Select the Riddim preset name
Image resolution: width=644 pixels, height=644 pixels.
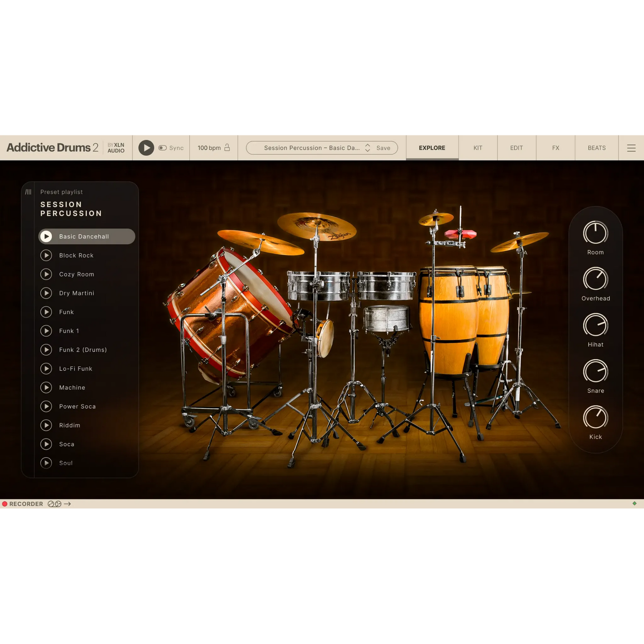pos(70,425)
